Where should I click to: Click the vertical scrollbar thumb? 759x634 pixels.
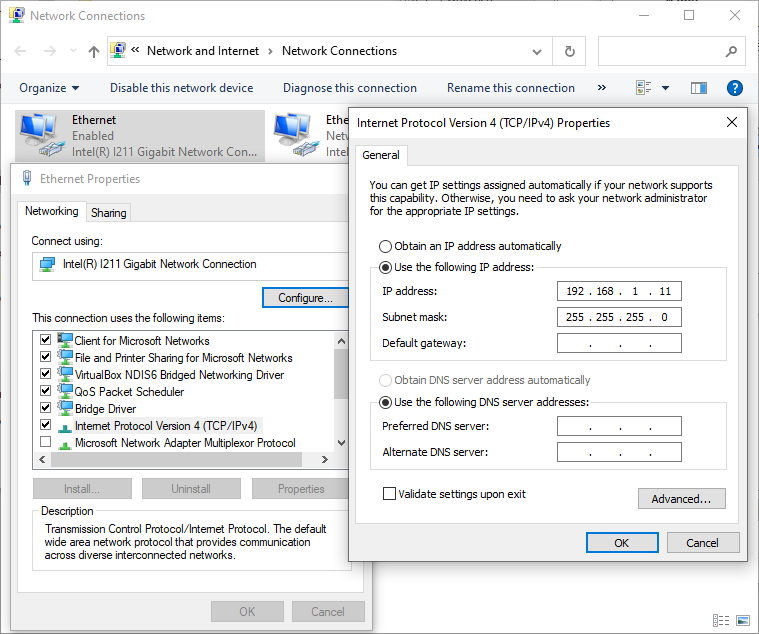click(341, 373)
